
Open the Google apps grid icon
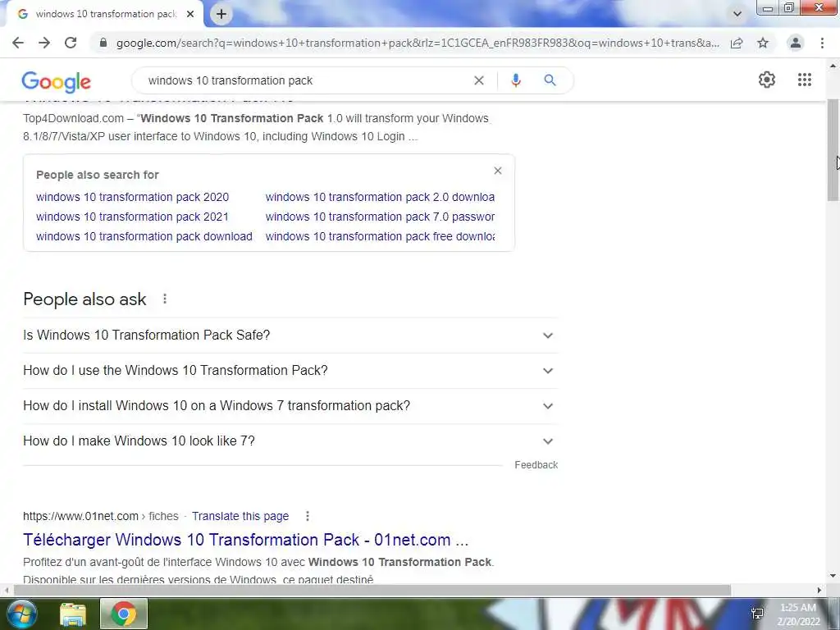click(805, 80)
